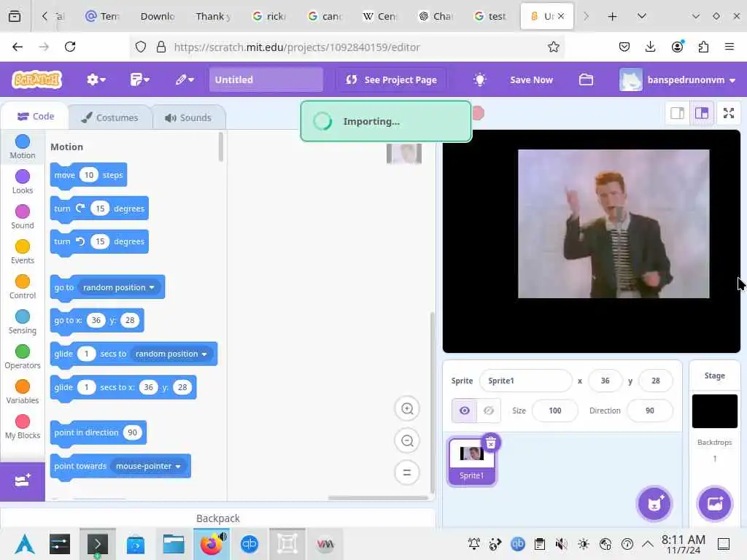Select the Operators block category

tap(23, 357)
